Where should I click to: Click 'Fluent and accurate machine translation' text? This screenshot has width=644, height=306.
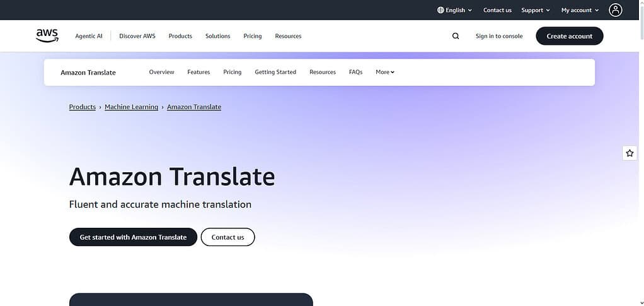pyautogui.click(x=160, y=204)
